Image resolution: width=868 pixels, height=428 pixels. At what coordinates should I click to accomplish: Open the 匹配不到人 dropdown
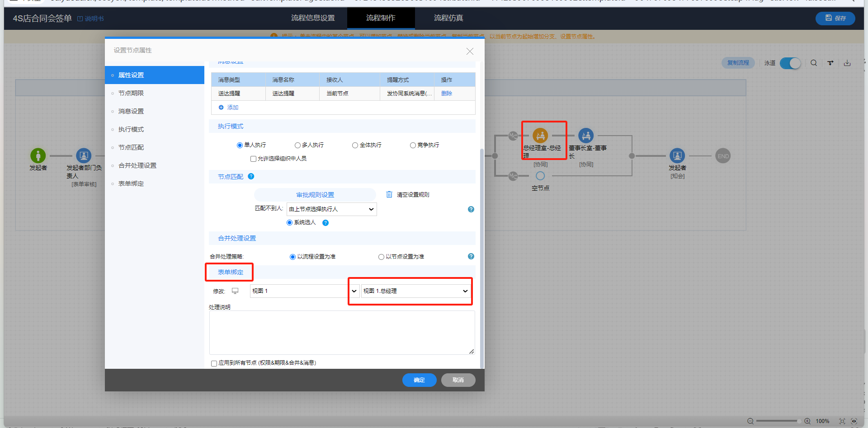tap(331, 209)
